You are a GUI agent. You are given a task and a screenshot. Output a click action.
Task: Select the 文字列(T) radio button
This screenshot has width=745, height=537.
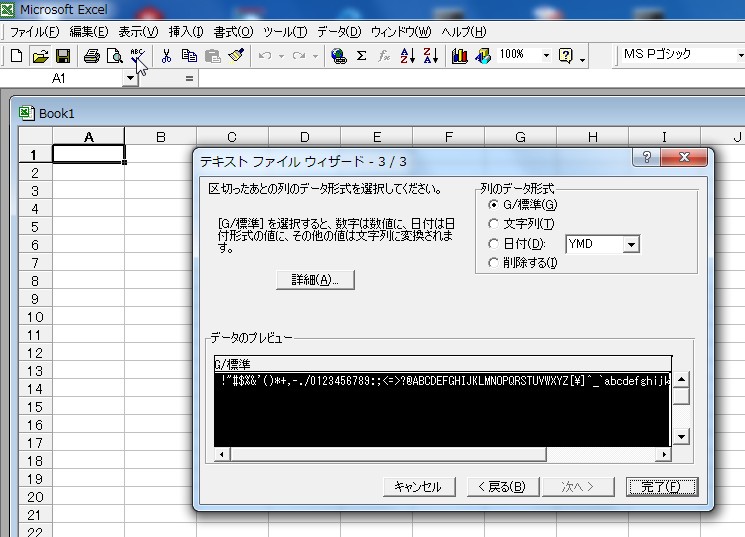tap(494, 224)
